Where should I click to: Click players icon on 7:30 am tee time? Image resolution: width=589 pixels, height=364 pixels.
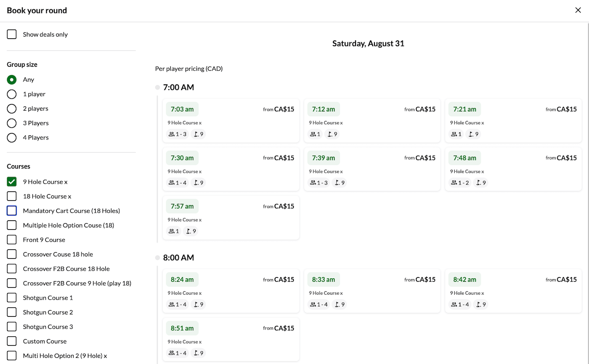coord(171,182)
